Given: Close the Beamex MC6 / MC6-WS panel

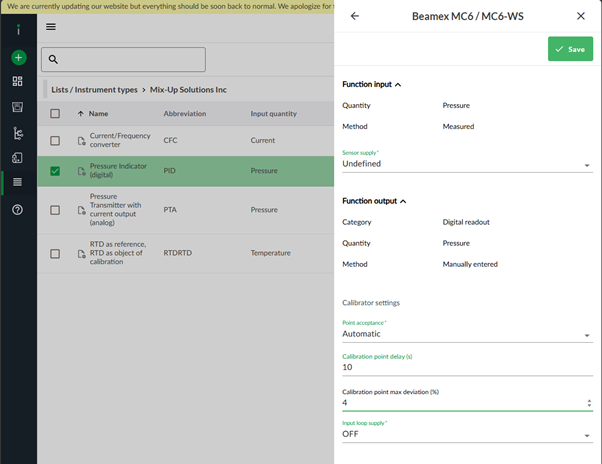Looking at the screenshot, I should click(581, 17).
